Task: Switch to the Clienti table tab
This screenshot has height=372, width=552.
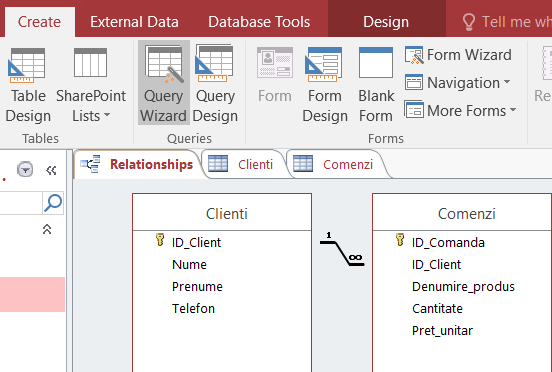Action: [243, 164]
